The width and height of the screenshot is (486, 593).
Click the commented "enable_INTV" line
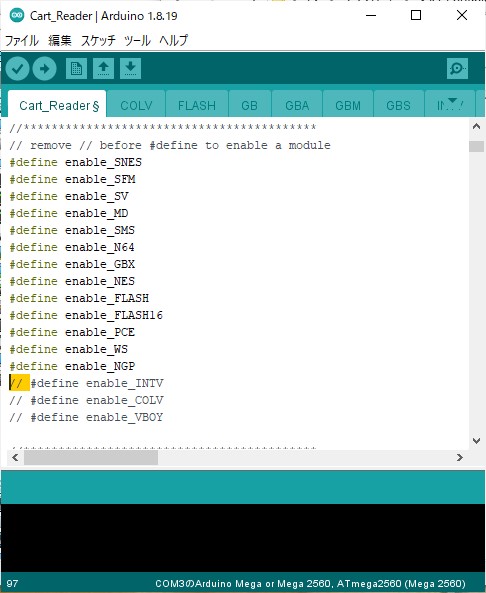(86, 383)
